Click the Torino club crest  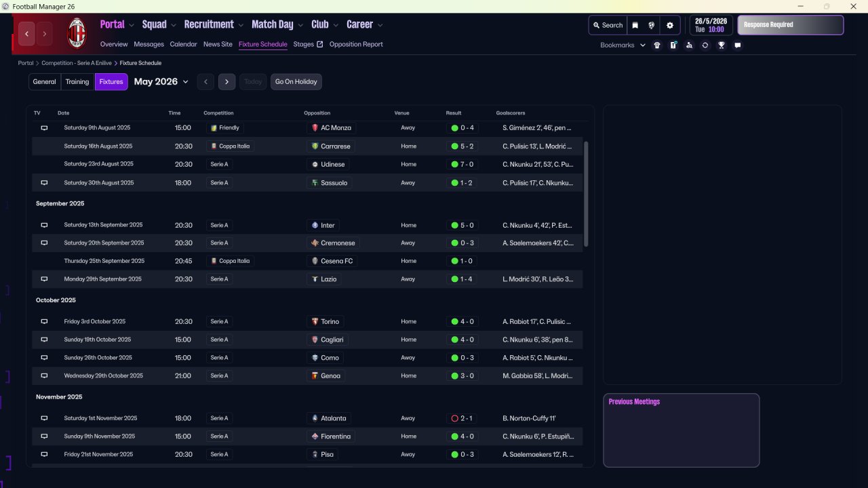point(315,321)
